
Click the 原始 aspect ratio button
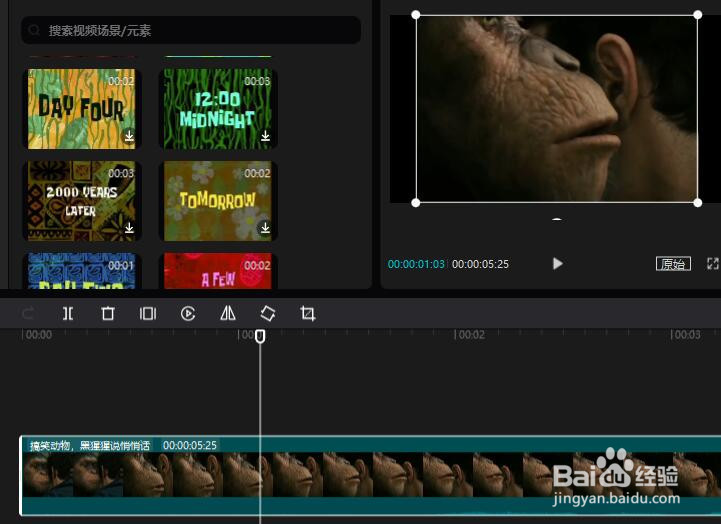pos(673,264)
